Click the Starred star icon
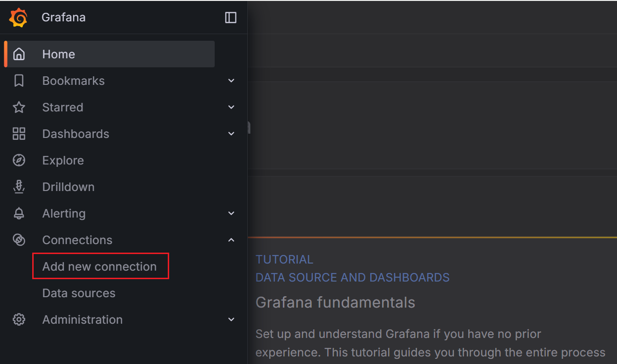The image size is (617, 364). [19, 107]
